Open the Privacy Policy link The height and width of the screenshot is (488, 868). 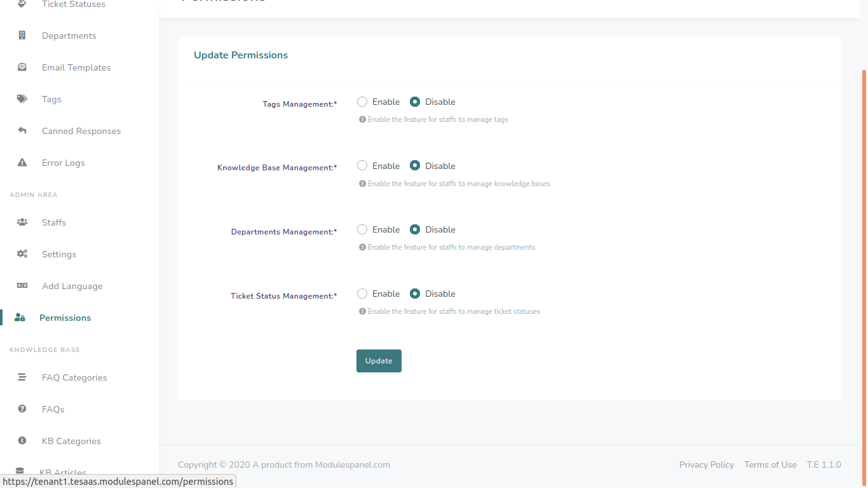click(x=706, y=464)
